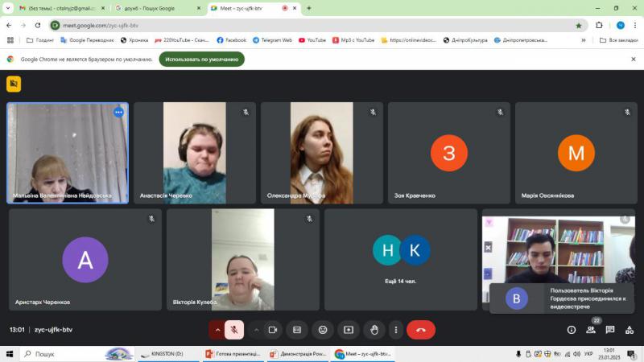
Task: Open the notification center icon
Action: pos(631,354)
